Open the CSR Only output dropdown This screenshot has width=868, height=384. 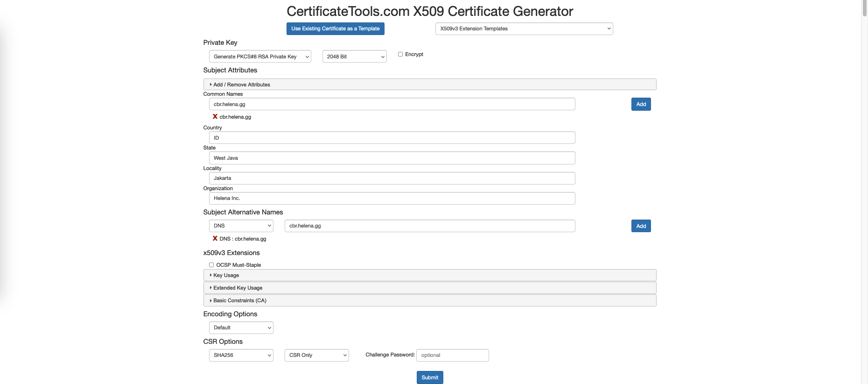click(x=316, y=356)
